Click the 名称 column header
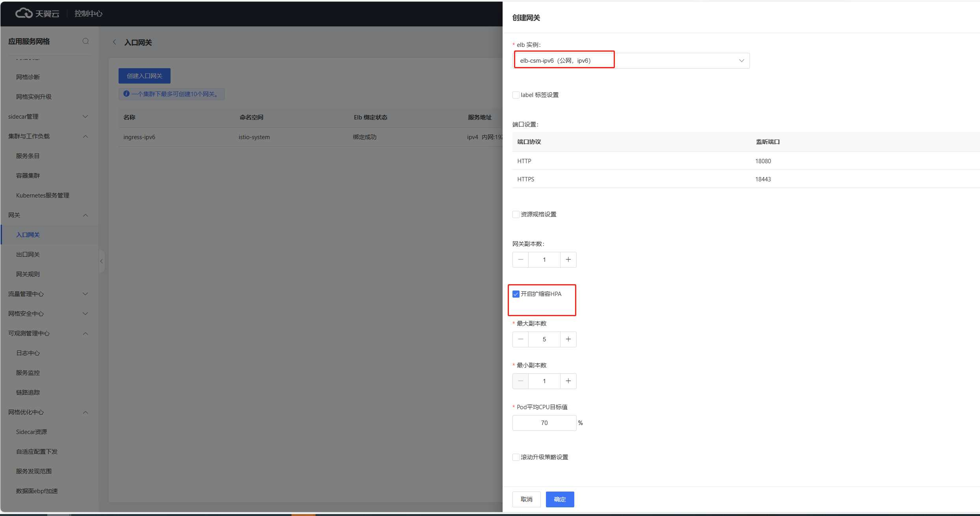This screenshot has height=516, width=980. [x=129, y=117]
